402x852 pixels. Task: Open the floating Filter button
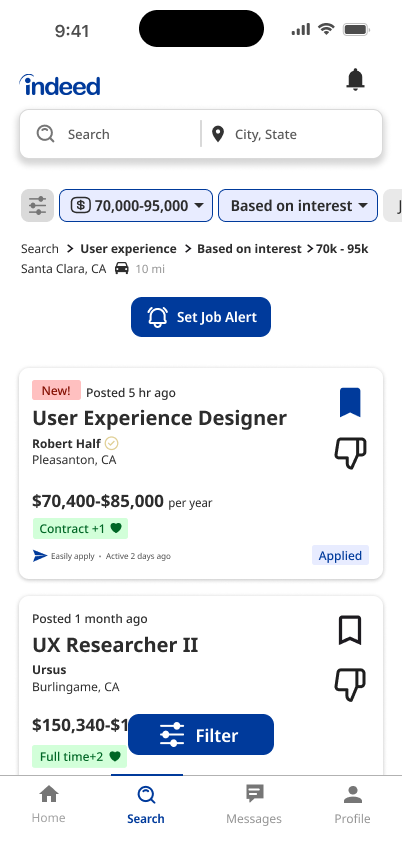(201, 735)
